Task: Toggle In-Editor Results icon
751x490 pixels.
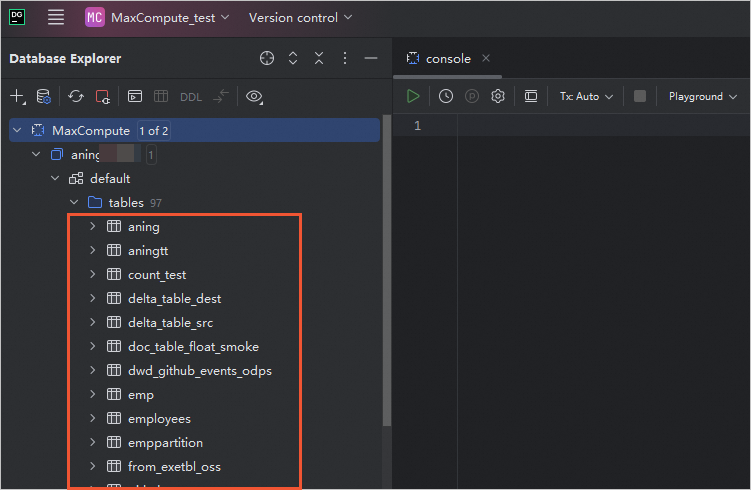Action: (531, 96)
